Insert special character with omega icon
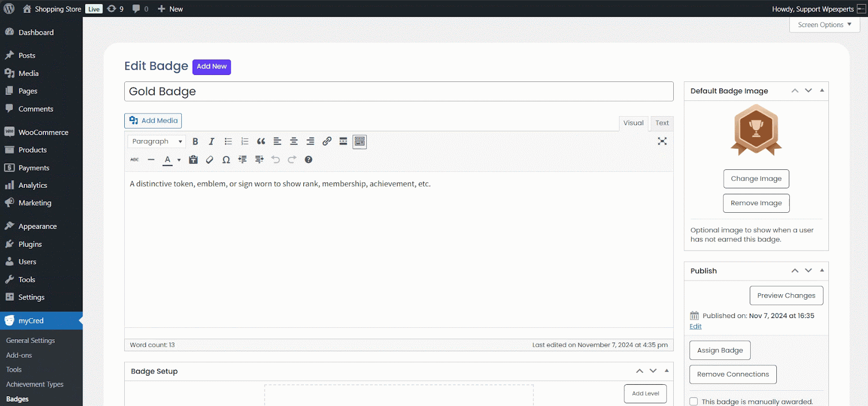 [x=226, y=160]
